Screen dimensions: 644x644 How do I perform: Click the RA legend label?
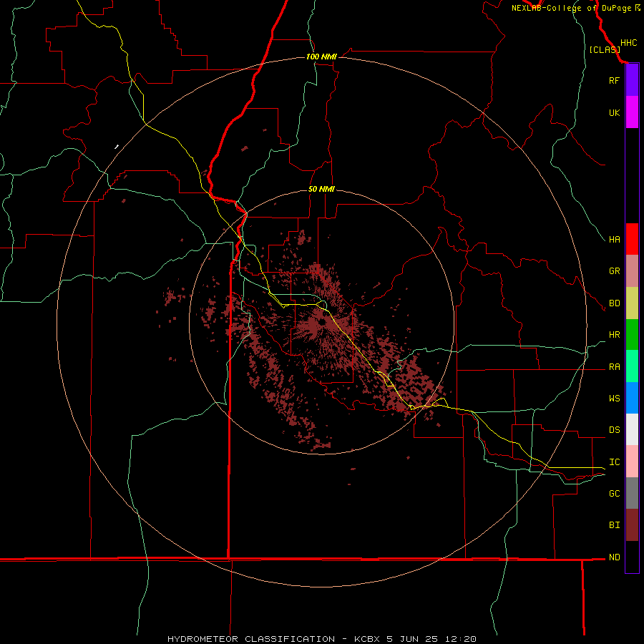pyautogui.click(x=614, y=366)
